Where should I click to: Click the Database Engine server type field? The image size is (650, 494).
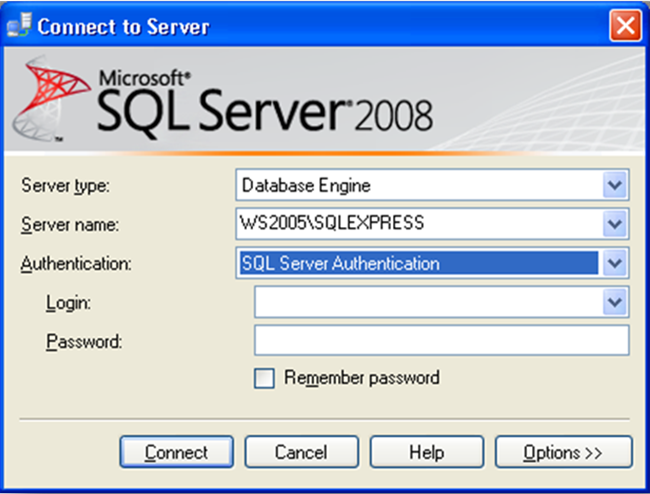tap(420, 185)
